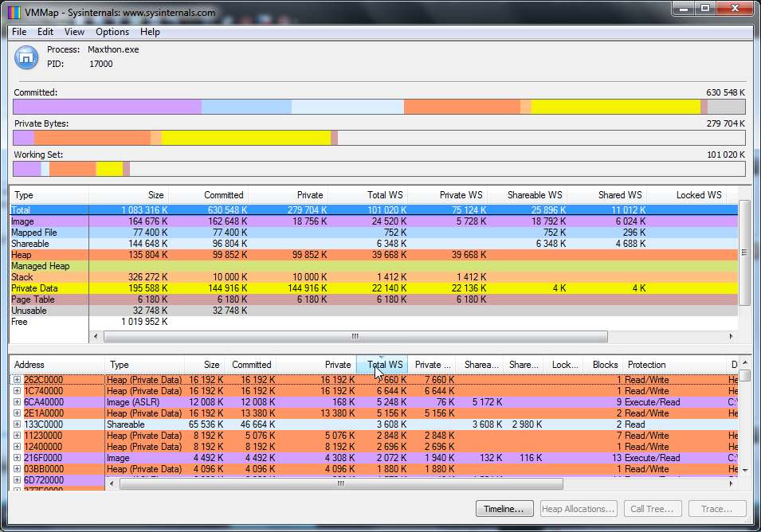
Task: Expand the 11230000 heap entry
Action: click(17, 436)
